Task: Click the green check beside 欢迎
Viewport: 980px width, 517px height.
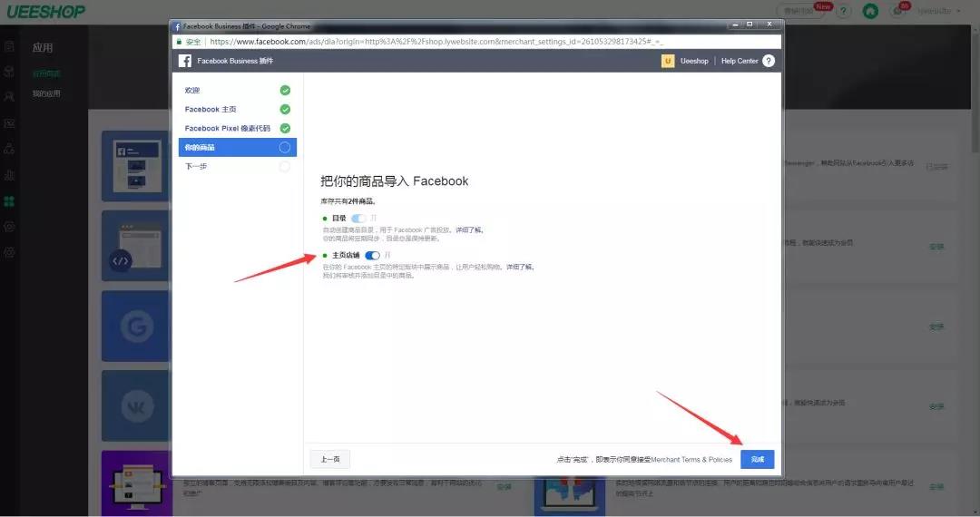Action: click(285, 91)
